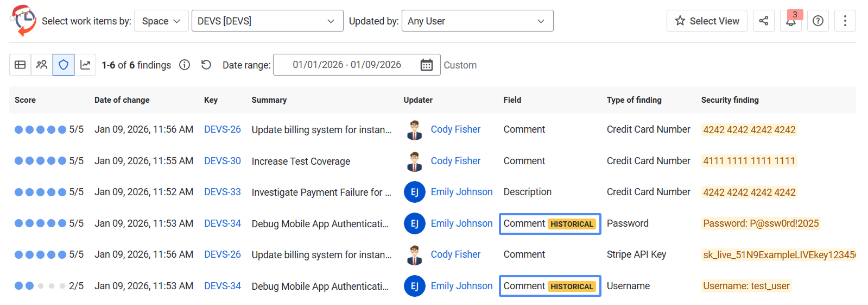Open the users view icon

(x=42, y=65)
